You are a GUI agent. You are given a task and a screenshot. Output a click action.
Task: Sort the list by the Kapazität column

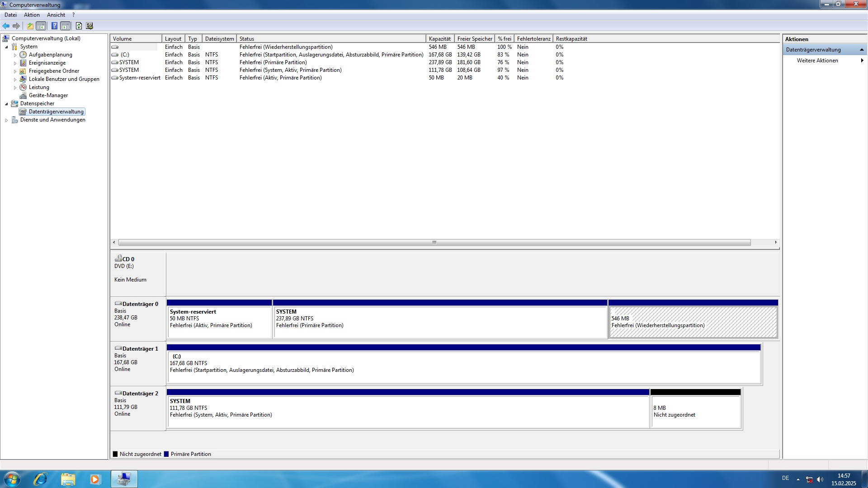tap(439, 39)
